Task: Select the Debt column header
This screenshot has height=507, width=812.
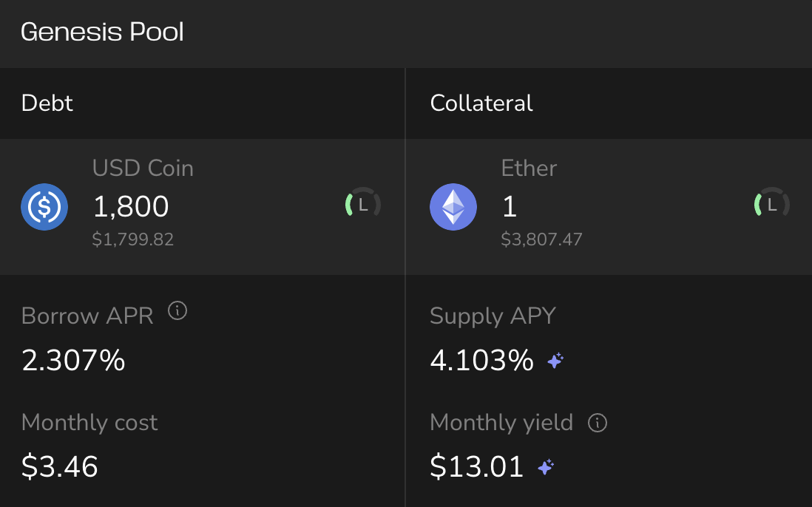Action: coord(47,103)
